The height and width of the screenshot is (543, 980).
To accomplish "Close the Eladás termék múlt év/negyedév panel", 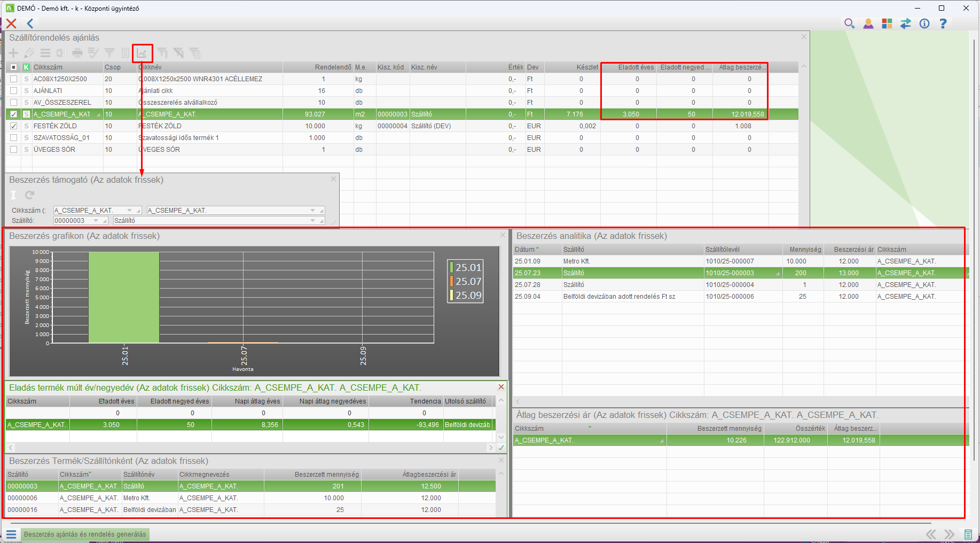I will tap(501, 387).
